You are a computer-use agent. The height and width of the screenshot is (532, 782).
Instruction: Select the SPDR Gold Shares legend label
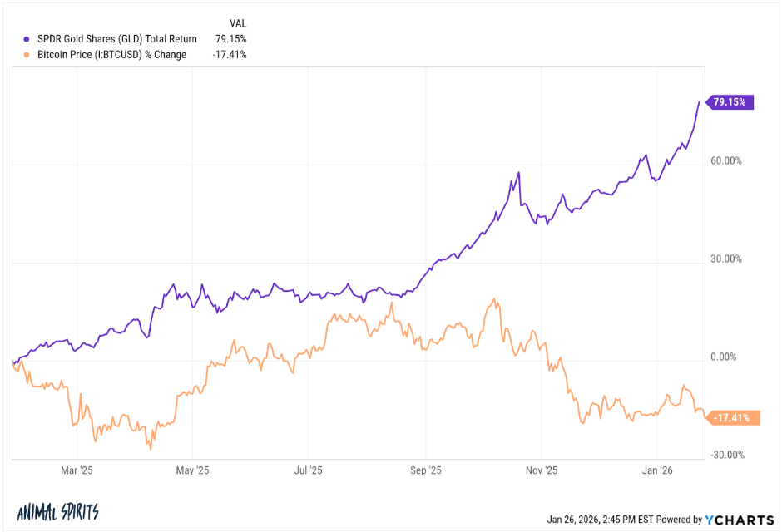pos(117,39)
